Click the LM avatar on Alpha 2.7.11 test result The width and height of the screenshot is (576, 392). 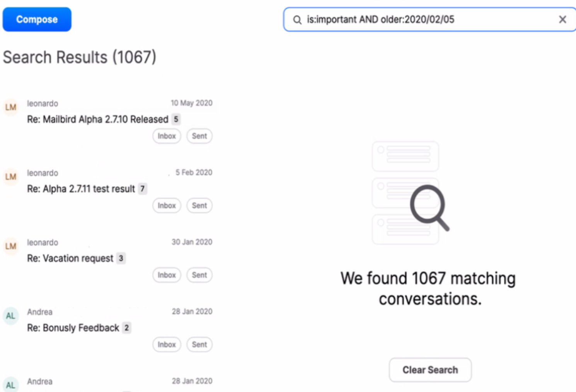[10, 177]
